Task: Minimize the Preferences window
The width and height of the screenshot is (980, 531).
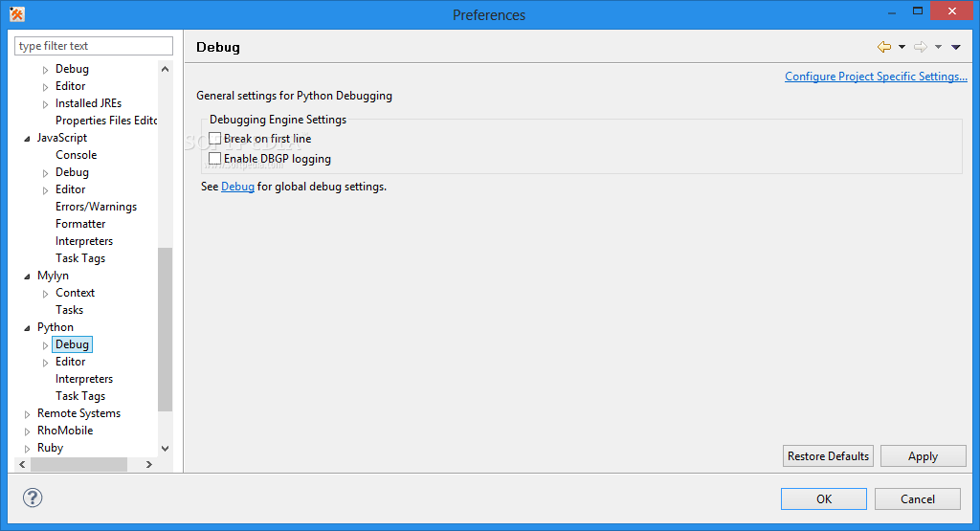Action: 892,12
